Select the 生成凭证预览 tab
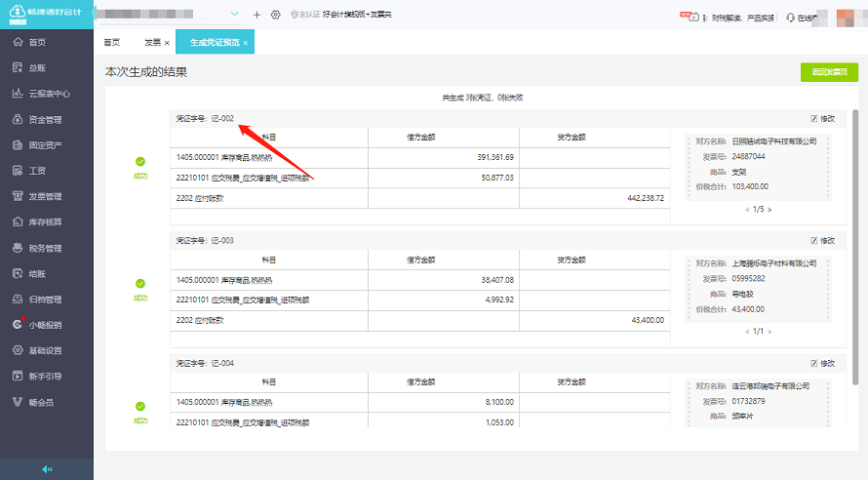The image size is (868, 480). [215, 42]
